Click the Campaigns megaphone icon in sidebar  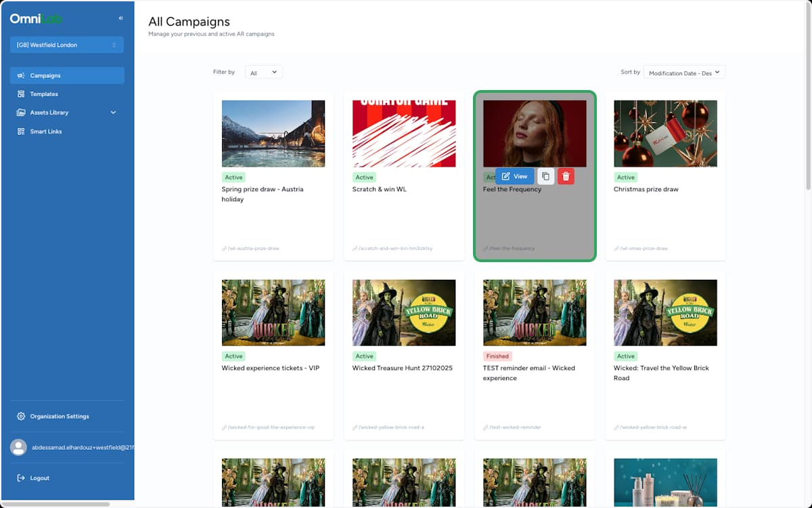pyautogui.click(x=22, y=75)
